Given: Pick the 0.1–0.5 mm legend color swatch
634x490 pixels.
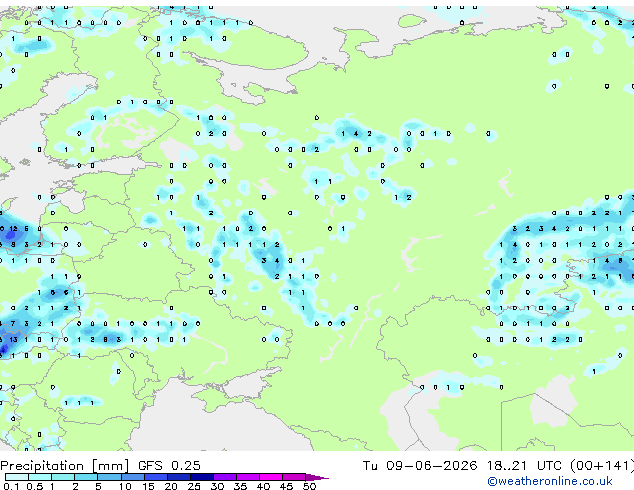Looking at the screenshot, I should coord(17,477).
